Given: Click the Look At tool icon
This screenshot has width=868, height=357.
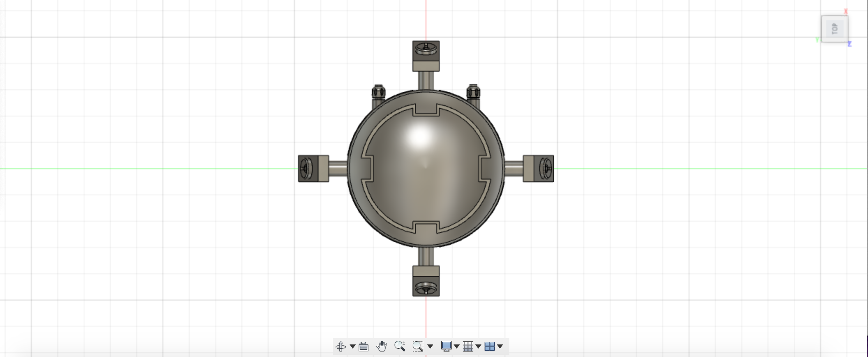Looking at the screenshot, I should tap(364, 347).
